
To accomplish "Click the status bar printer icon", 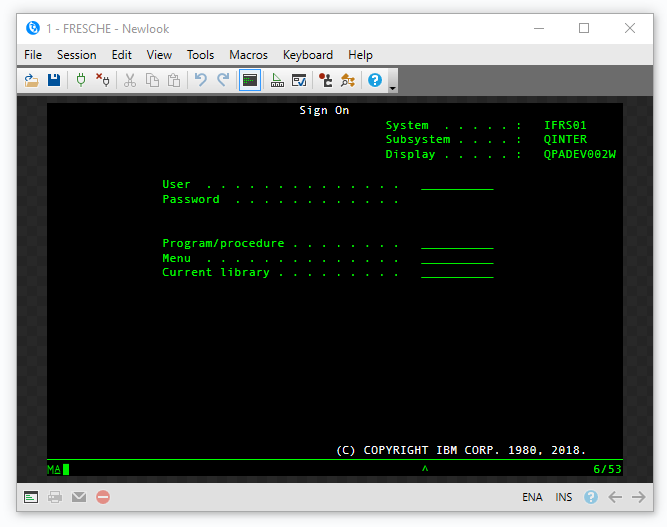I will [x=55, y=497].
